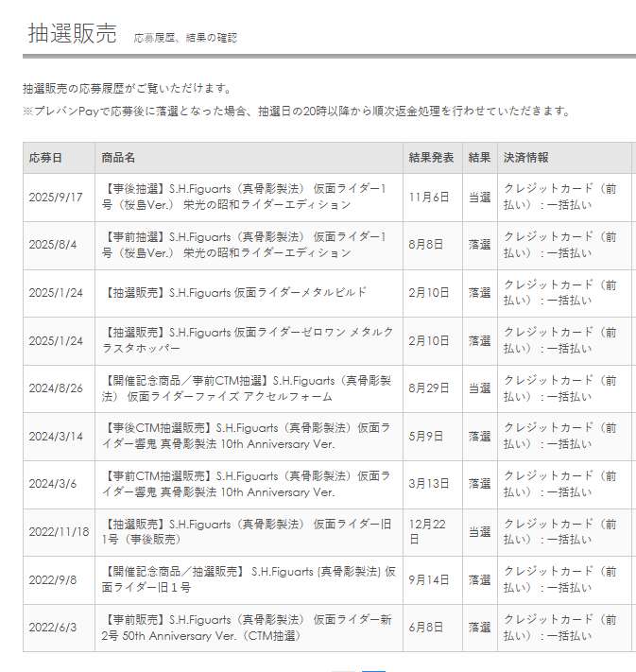Click the 当選 result for 11月6日
Image resolution: width=636 pixels, height=672 pixels.
tap(479, 198)
